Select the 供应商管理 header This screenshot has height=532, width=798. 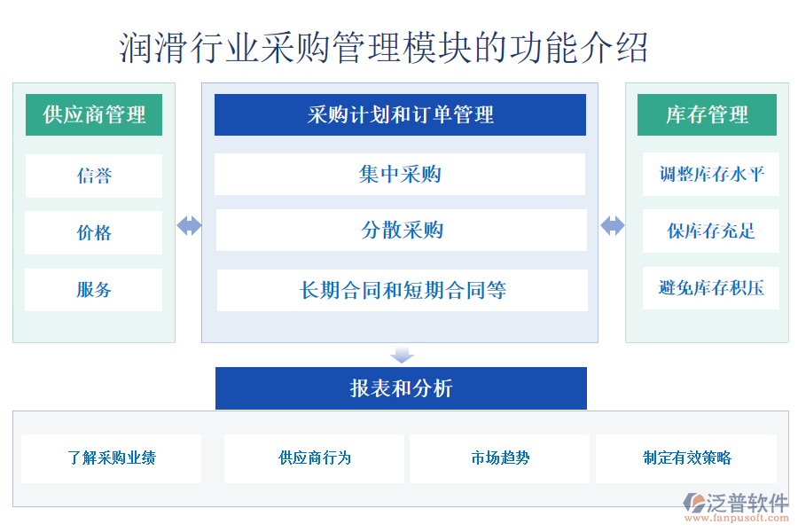94,115
